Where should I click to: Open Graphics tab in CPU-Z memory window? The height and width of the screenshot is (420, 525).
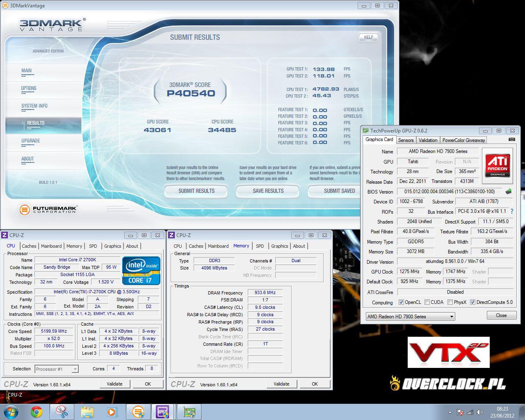[279, 246]
